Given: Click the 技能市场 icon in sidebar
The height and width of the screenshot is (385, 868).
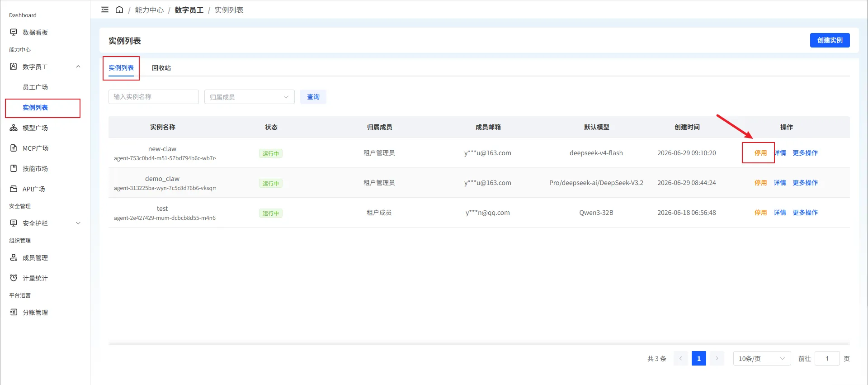Looking at the screenshot, I should 14,168.
